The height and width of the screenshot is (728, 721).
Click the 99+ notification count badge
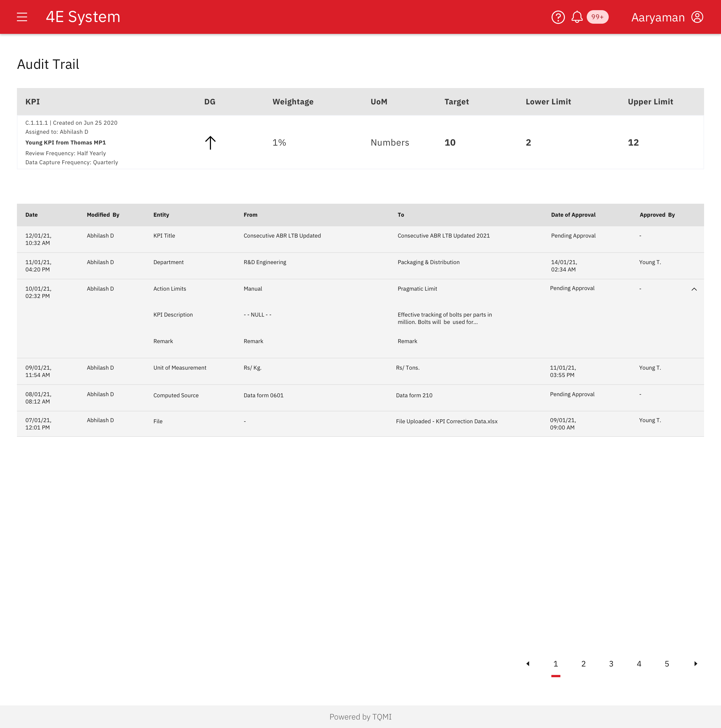[x=597, y=17]
